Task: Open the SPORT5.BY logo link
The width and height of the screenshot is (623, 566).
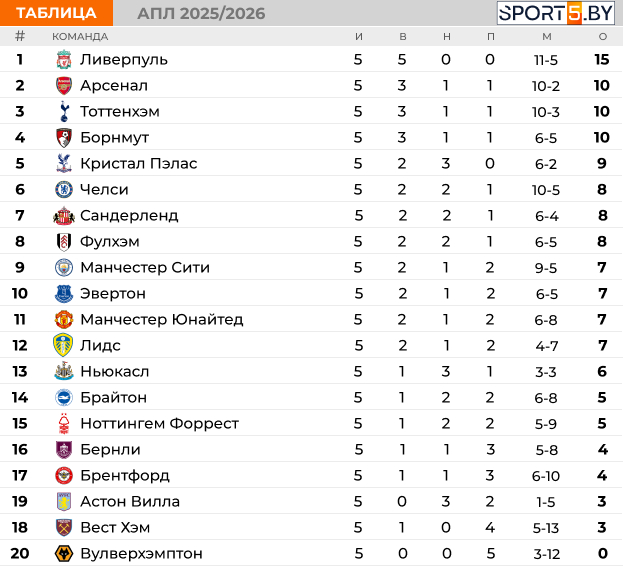Action: pos(555,13)
